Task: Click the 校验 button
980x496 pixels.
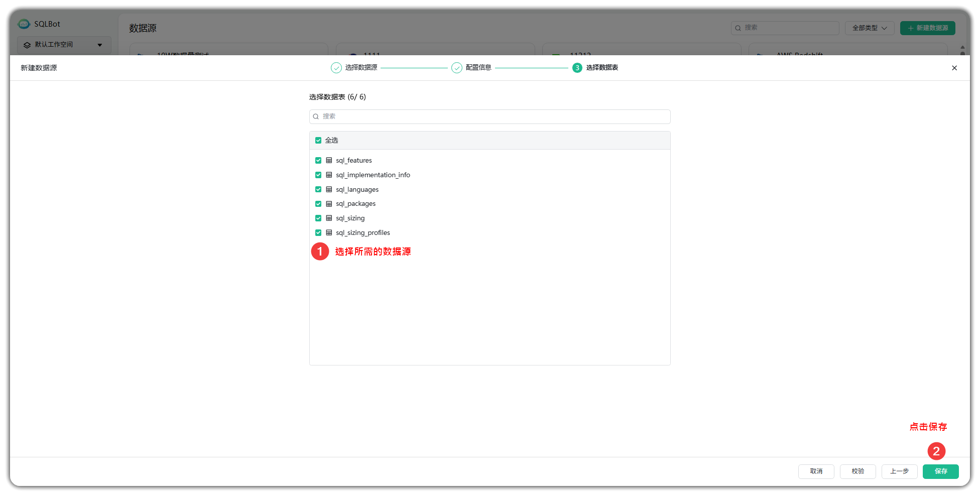Action: click(858, 471)
